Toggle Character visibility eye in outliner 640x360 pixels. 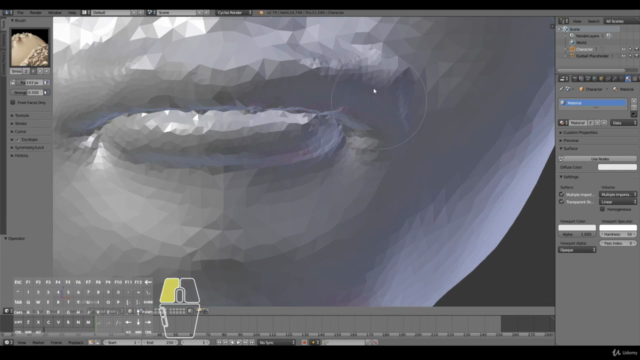[623, 49]
